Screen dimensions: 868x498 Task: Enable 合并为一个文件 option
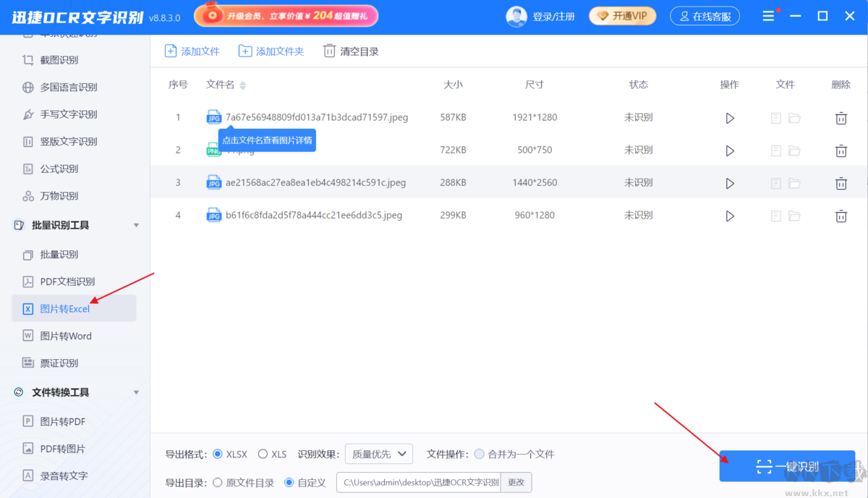point(479,454)
